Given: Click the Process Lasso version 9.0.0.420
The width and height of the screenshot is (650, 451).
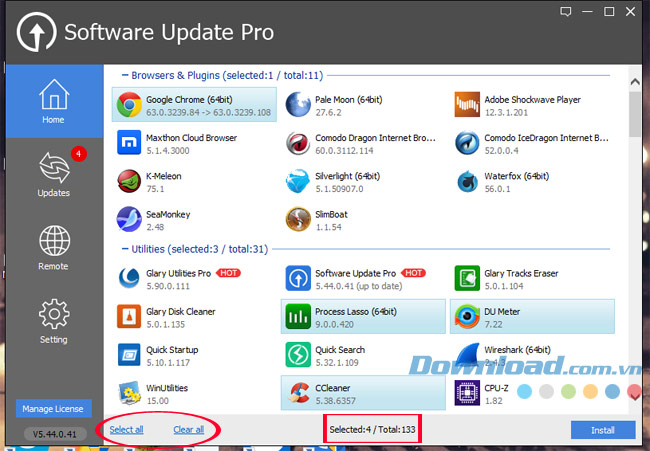Looking at the screenshot, I should coord(334,325).
